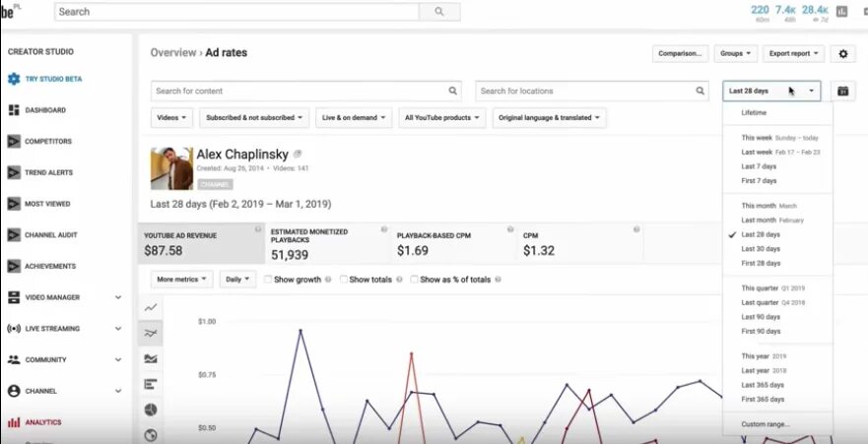868x444 pixels.
Task: Enable the Show totals checkbox
Action: (x=344, y=280)
